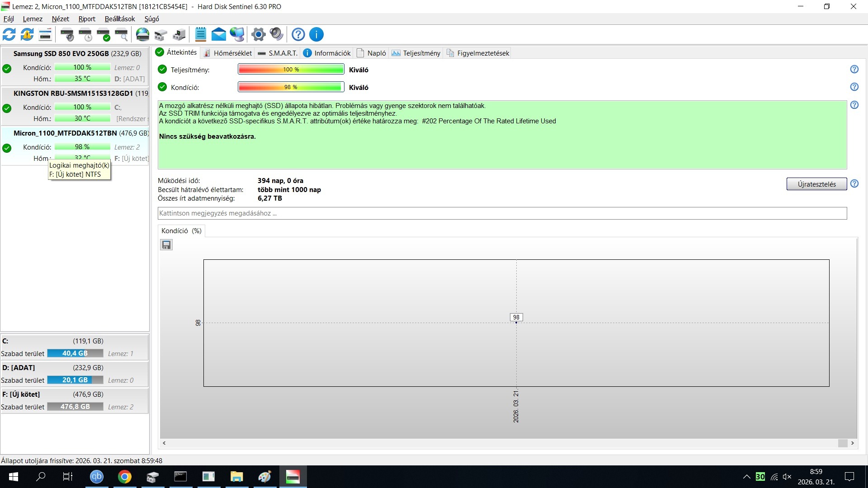868x488 pixels.
Task: Click the refresh icon with warning triangle
Action: tap(27, 34)
